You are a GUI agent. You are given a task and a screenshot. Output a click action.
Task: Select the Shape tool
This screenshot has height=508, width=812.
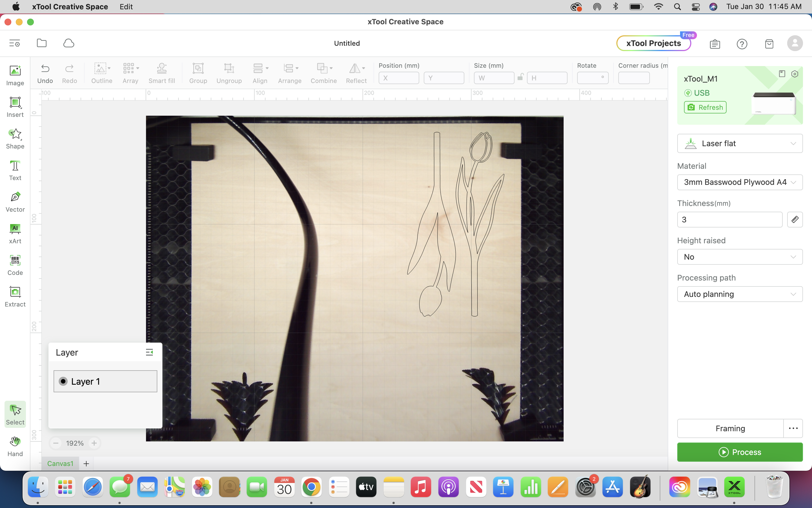[x=15, y=139]
